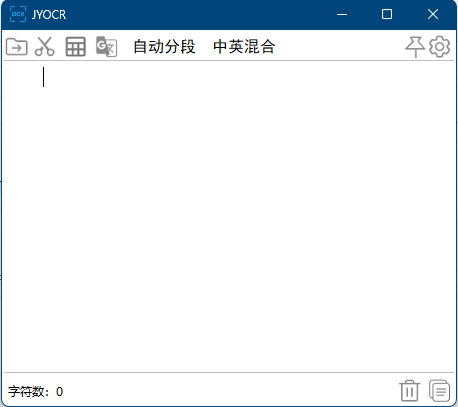Open image file with the folder import icon

pyautogui.click(x=17, y=46)
